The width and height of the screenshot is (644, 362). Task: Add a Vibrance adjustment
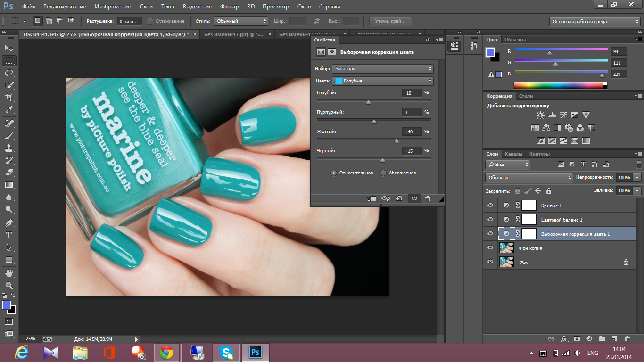coord(586,115)
